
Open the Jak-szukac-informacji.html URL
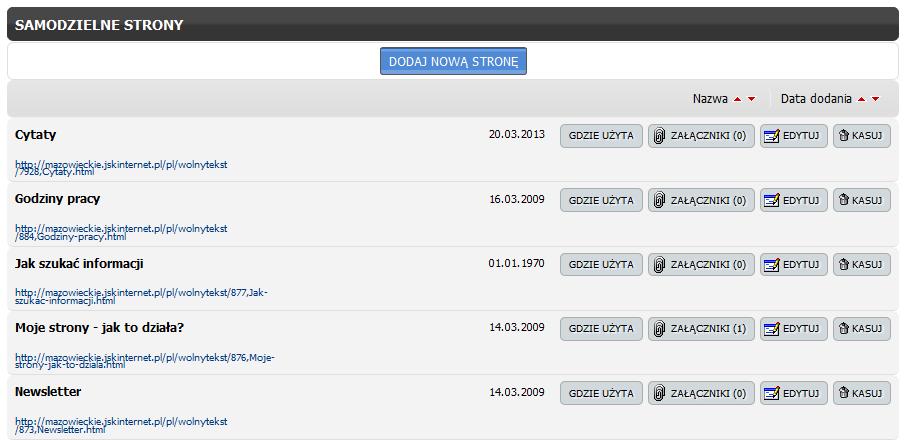[x=141, y=296]
